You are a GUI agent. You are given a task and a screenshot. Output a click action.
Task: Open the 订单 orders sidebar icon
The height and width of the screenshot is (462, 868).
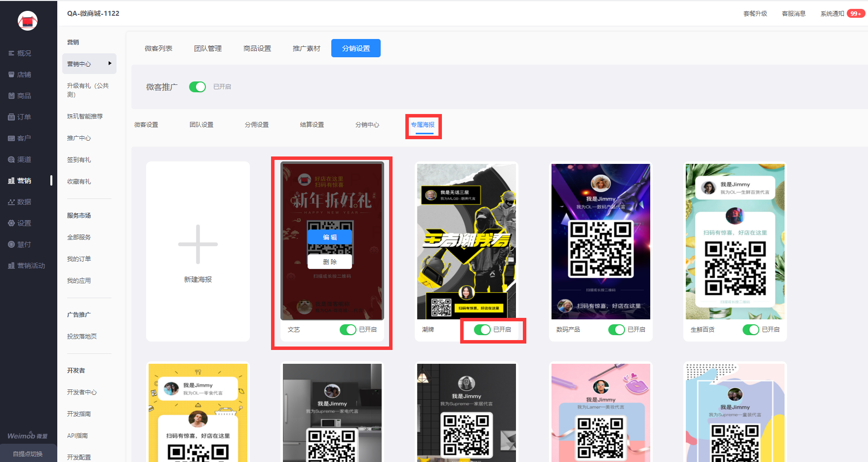coord(11,117)
